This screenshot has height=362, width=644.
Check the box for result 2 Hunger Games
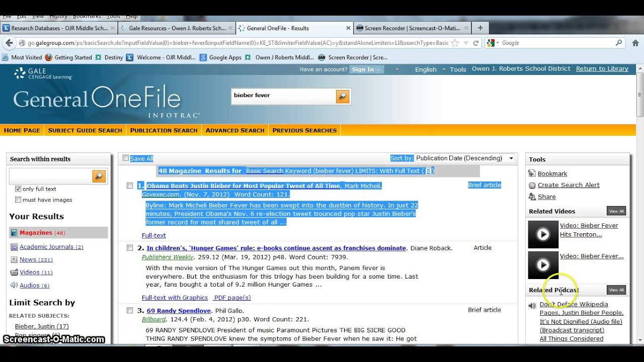click(130, 248)
